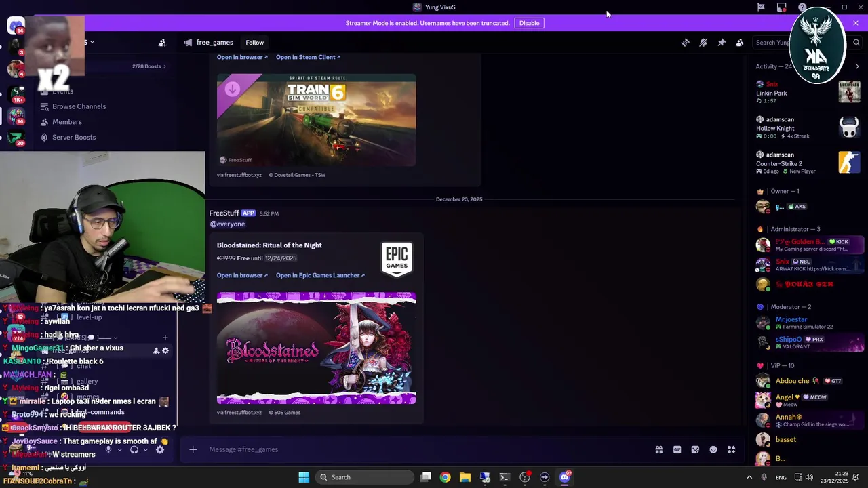Follow the free_games channel
The width and height of the screenshot is (868, 488).
[x=254, y=43]
